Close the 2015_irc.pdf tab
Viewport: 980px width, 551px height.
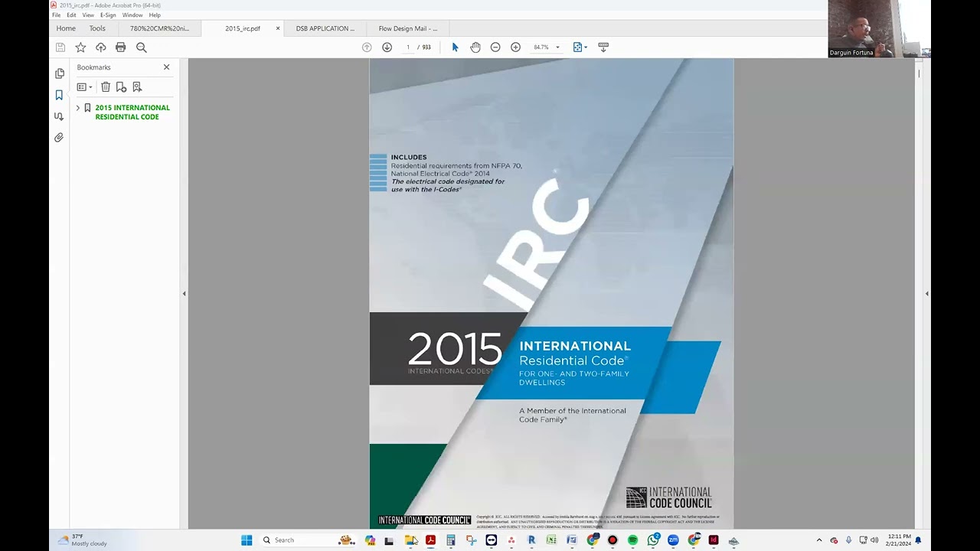[x=278, y=28]
